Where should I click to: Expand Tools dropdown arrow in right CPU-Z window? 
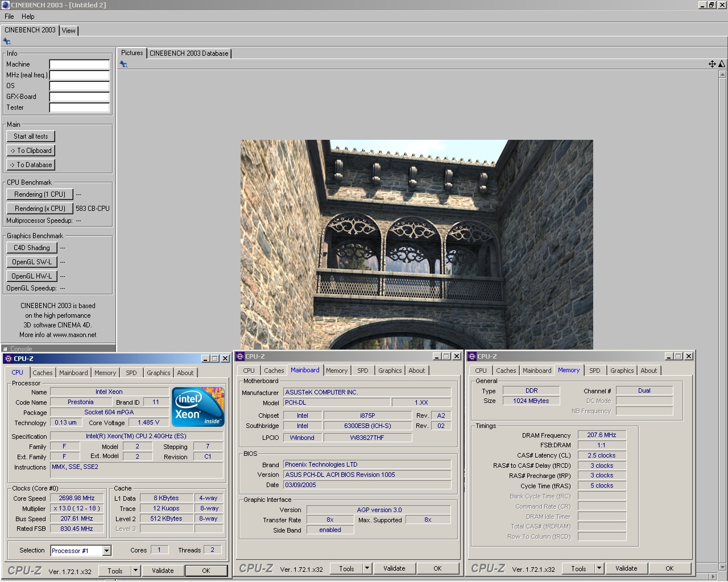[x=599, y=568]
